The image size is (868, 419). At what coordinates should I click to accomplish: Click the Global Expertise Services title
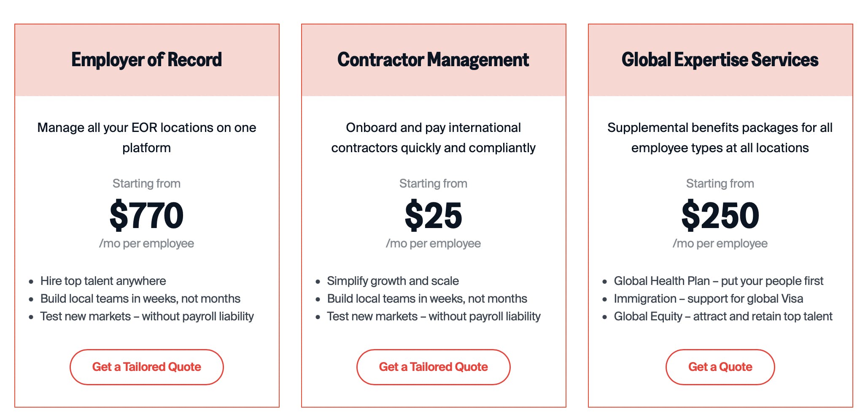[720, 60]
